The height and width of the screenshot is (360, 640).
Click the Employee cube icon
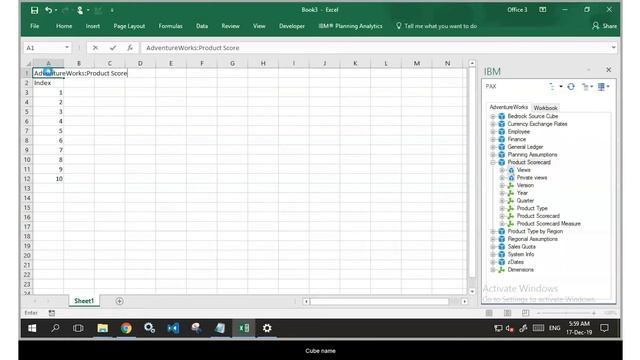click(x=502, y=131)
